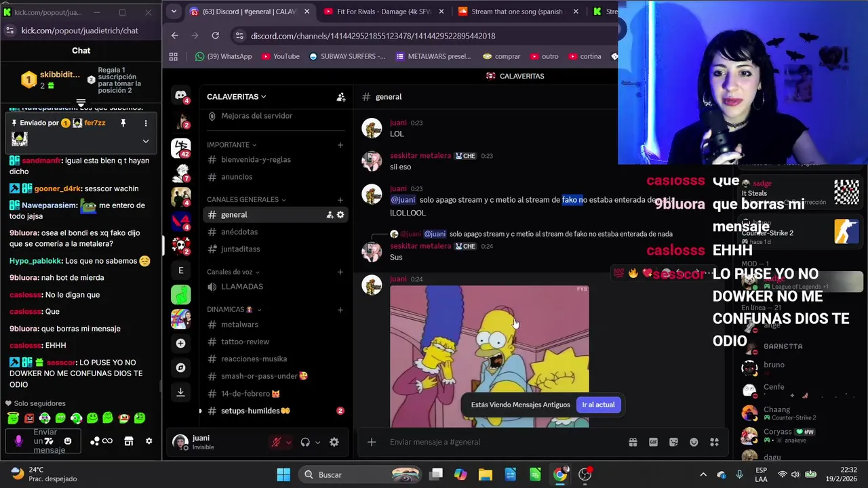Viewport: 868px width, 488px height.
Task: Click Discord message input field
Action: pyautogui.click(x=502, y=442)
